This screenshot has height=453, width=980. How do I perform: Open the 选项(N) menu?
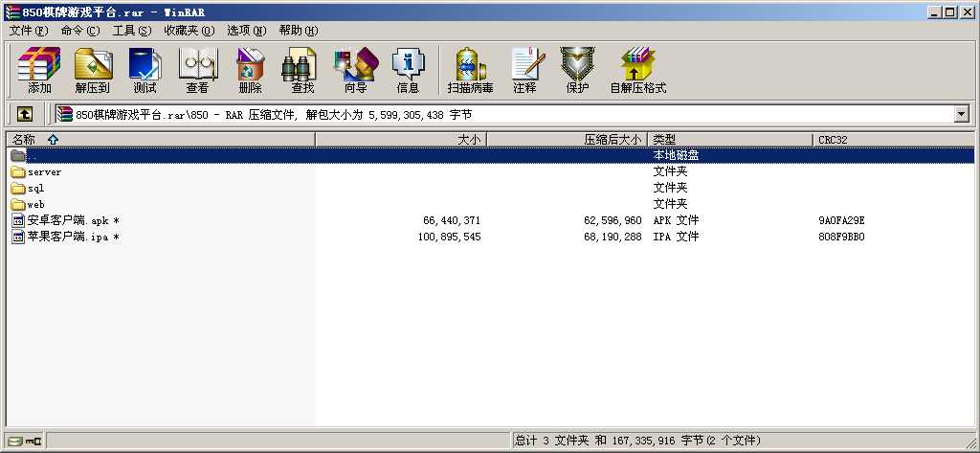[246, 30]
